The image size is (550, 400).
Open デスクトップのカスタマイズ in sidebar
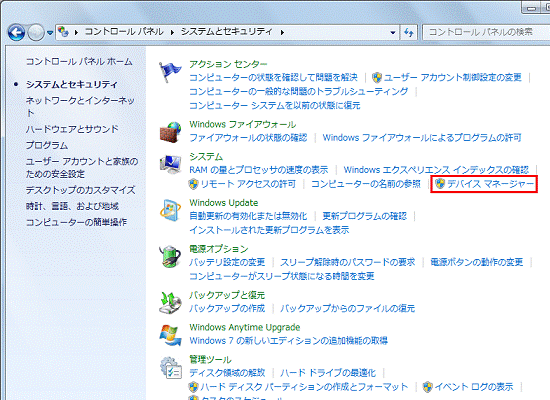81,190
